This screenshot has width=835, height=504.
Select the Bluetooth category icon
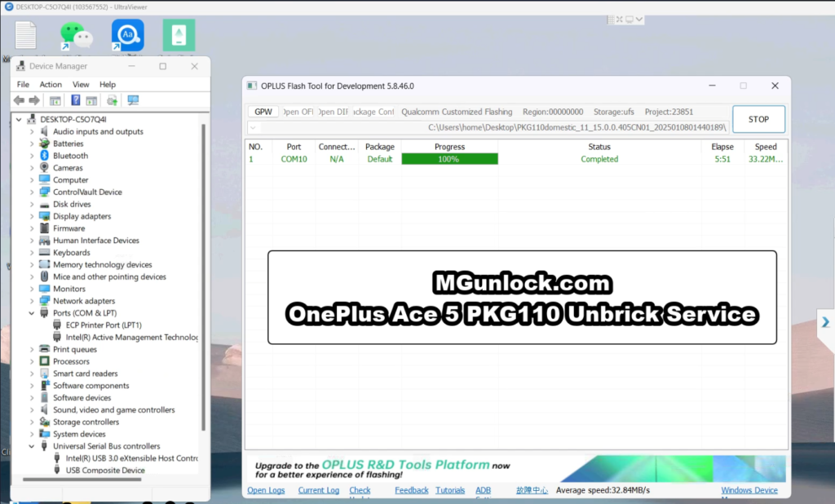45,156
